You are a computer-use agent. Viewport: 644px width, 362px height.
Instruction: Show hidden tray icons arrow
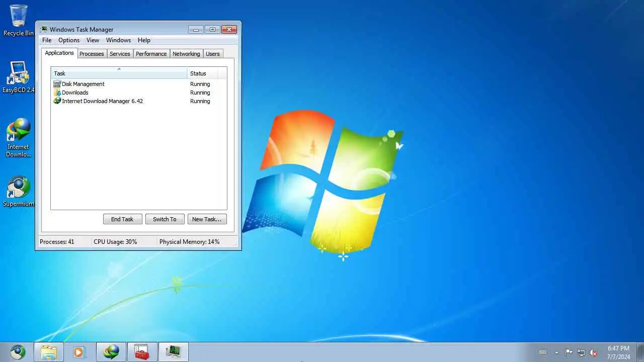pyautogui.click(x=556, y=352)
